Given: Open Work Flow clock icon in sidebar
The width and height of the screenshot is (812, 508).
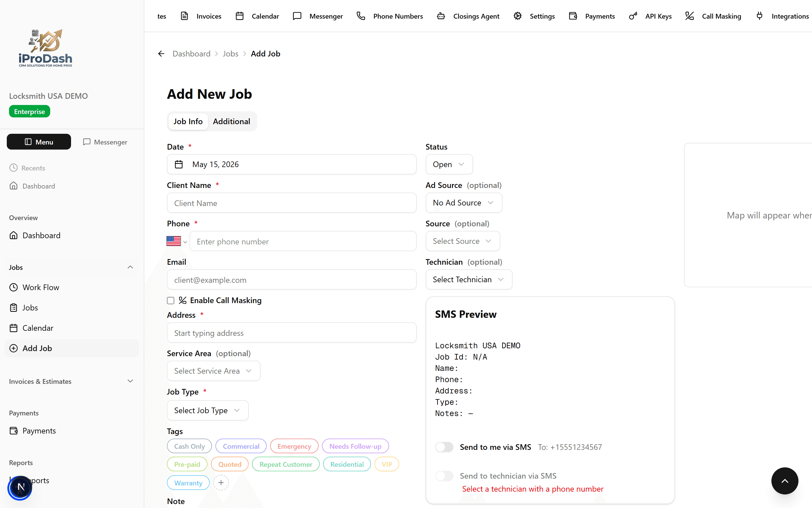Looking at the screenshot, I should 14,287.
